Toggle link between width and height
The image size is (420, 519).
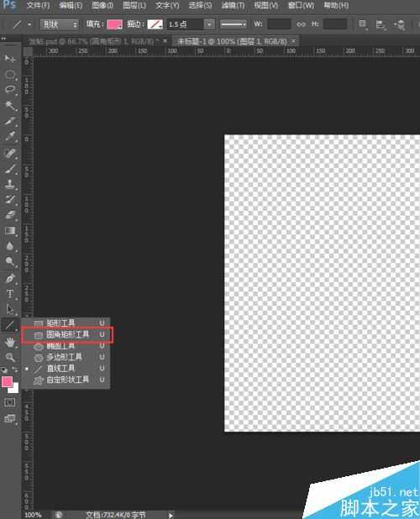point(301,24)
